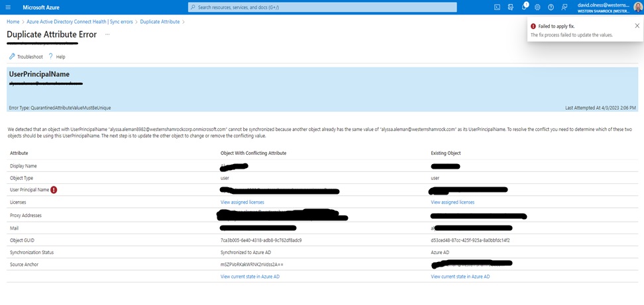
Task: Open Azure Active Directory Connect Health Sync errors breadcrumb
Action: 80,22
